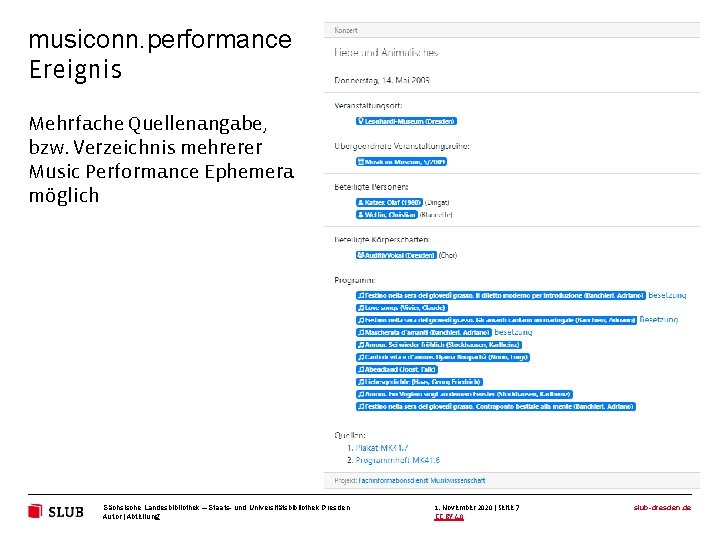Open the CC BY 4.0 license link

coord(449,517)
